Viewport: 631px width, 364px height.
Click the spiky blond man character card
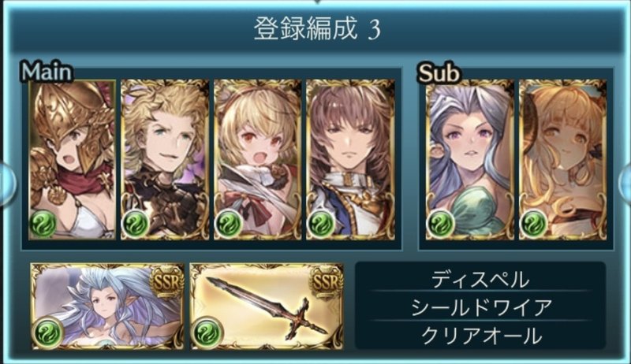(x=165, y=160)
